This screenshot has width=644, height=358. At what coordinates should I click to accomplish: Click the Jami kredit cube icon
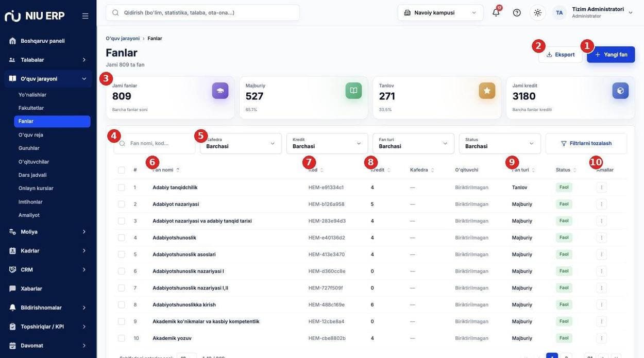[x=620, y=91]
